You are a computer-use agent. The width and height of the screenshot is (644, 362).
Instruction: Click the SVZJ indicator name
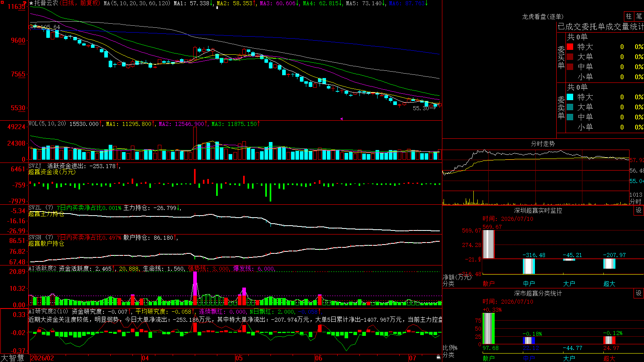click(x=35, y=166)
